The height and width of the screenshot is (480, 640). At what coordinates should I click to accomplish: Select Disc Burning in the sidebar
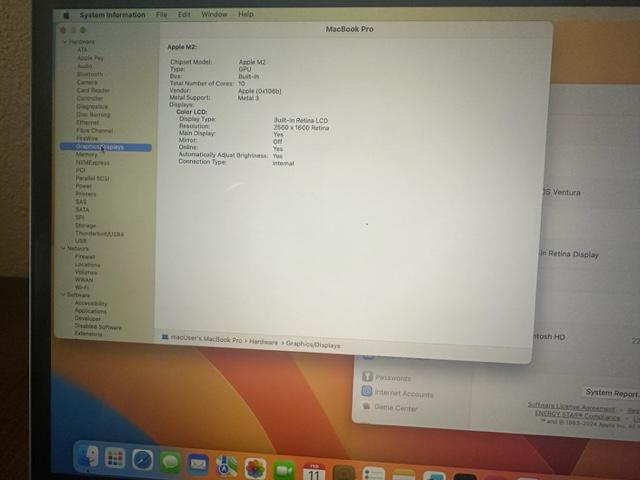[x=93, y=115]
